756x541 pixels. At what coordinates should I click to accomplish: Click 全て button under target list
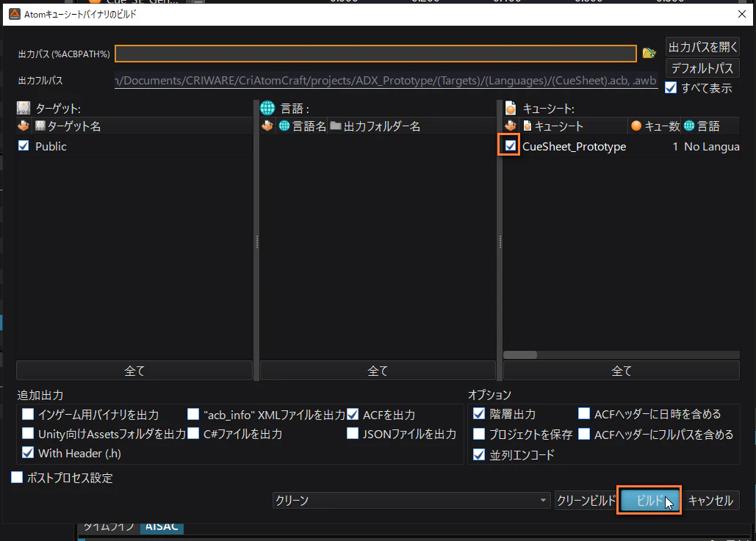point(134,371)
